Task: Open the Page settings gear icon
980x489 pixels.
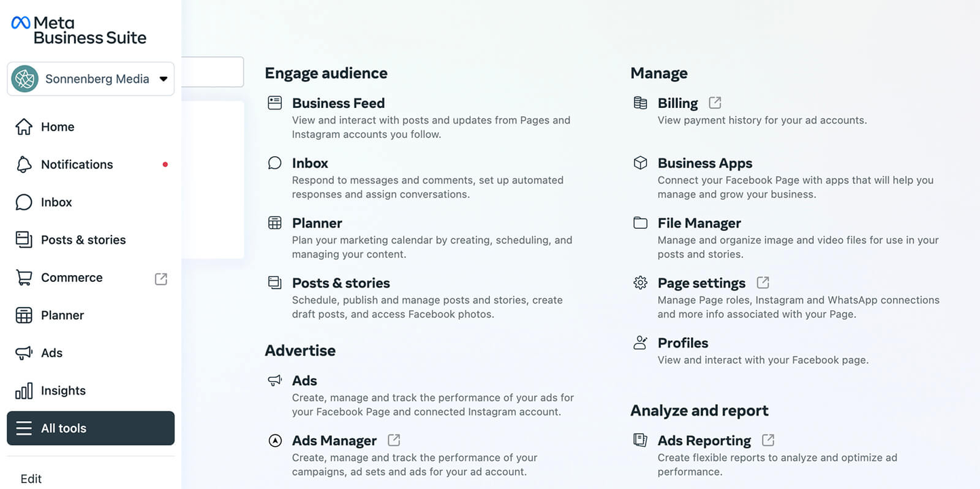Action: 639,282
